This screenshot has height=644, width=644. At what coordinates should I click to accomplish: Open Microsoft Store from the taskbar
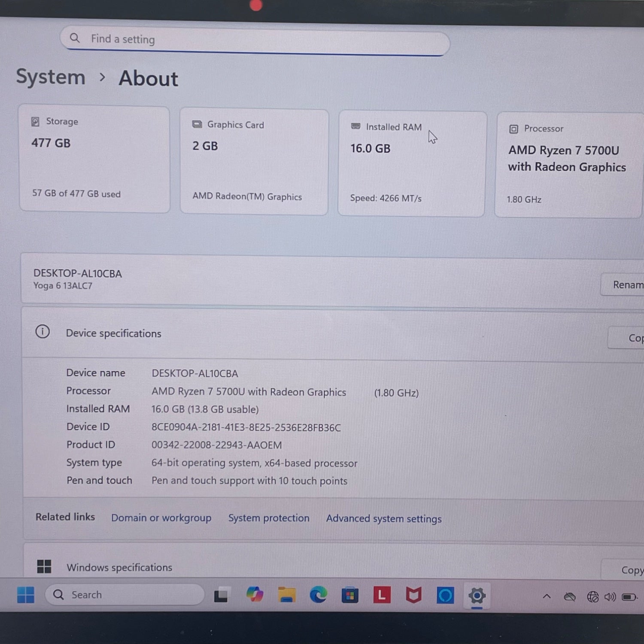point(350,595)
